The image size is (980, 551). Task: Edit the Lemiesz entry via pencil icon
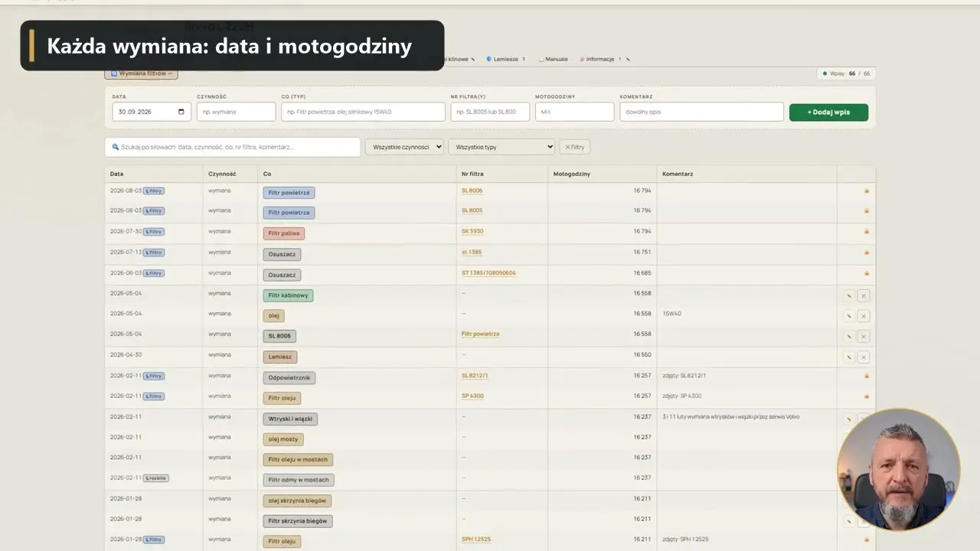(849, 357)
